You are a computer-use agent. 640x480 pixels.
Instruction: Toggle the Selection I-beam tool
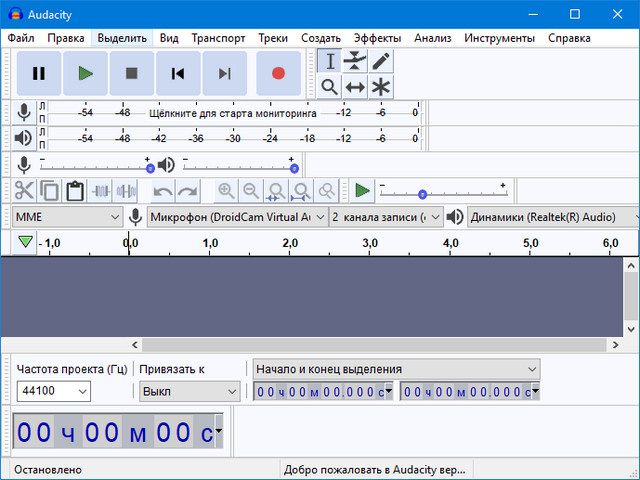pyautogui.click(x=330, y=61)
